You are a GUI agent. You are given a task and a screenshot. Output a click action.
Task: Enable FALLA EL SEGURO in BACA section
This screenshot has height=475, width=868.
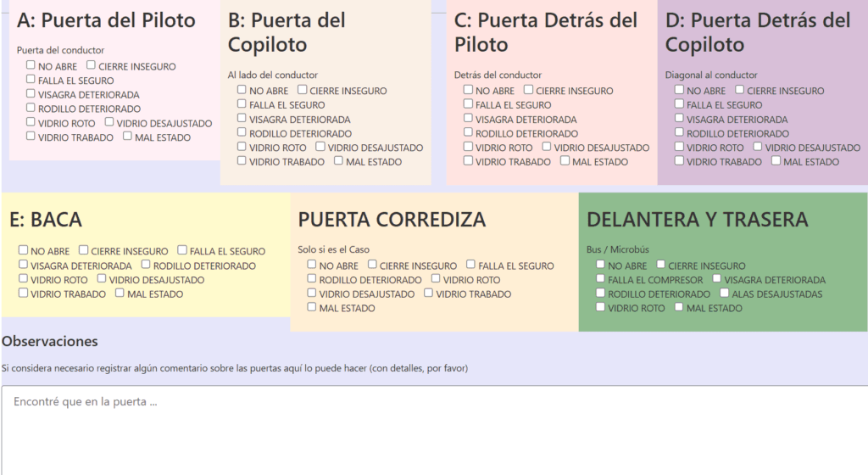click(182, 250)
